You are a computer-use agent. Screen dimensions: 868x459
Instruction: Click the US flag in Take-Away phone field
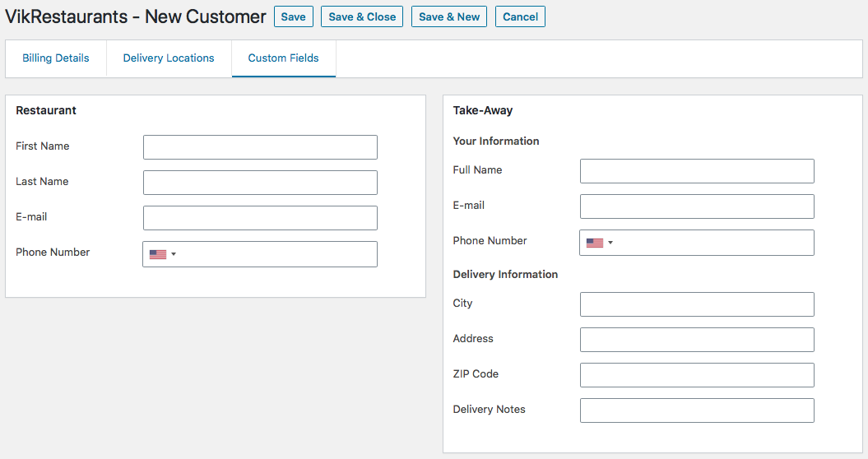[x=595, y=243]
